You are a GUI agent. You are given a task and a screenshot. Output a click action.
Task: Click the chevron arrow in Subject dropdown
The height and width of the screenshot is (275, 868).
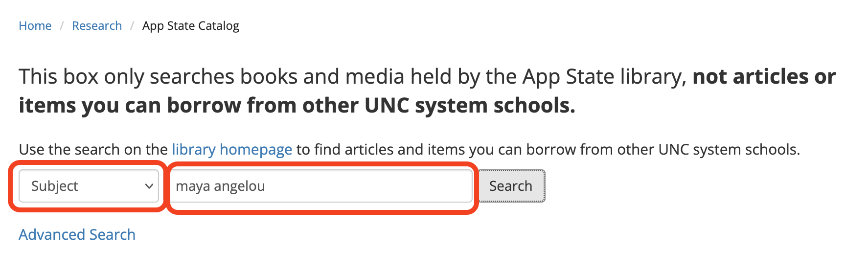[149, 186]
